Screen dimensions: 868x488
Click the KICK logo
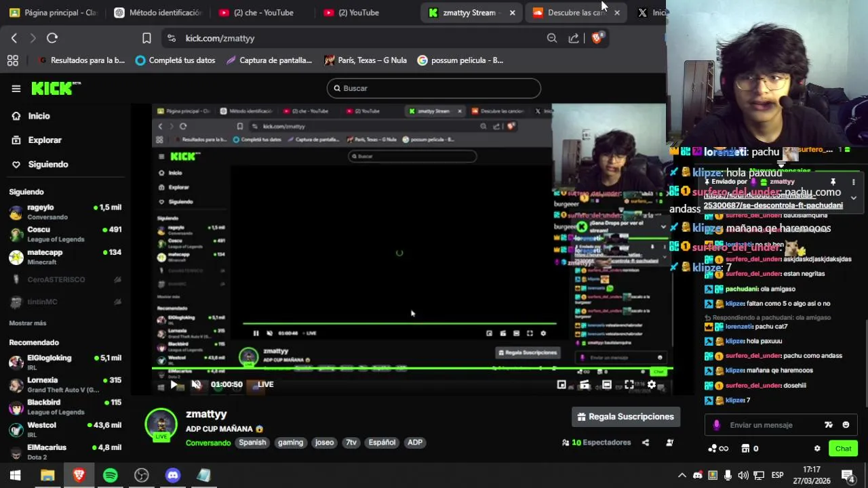[x=56, y=88]
